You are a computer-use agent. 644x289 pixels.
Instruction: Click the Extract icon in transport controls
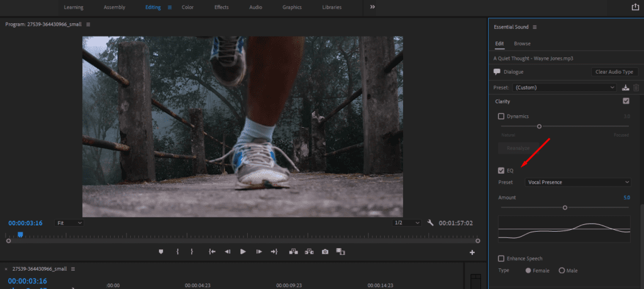point(309,252)
